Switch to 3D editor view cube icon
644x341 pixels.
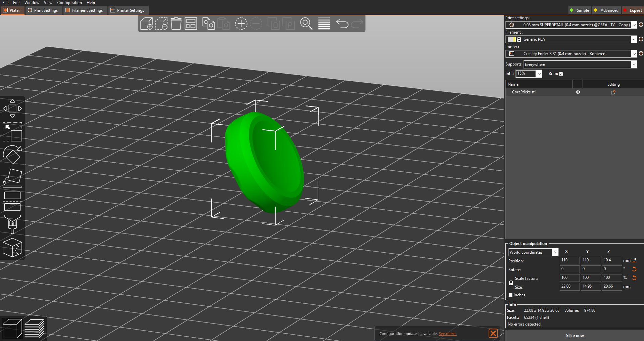12,328
